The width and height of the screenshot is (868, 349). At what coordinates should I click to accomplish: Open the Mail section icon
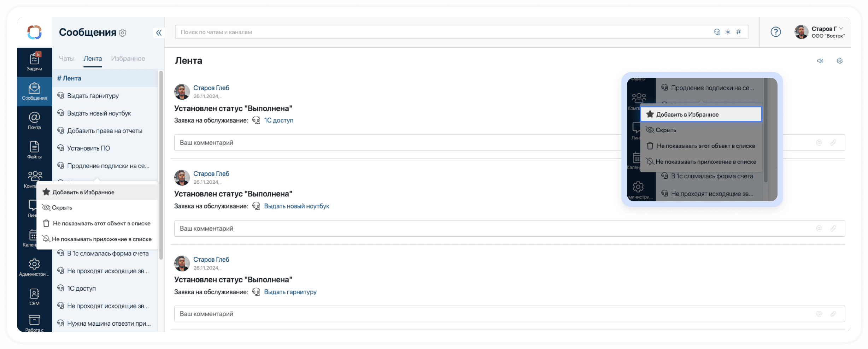34,120
